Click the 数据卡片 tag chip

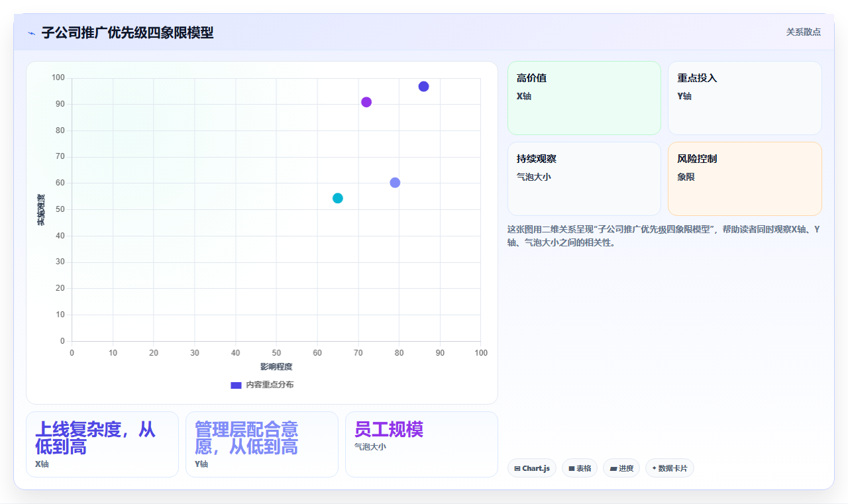[x=670, y=468]
